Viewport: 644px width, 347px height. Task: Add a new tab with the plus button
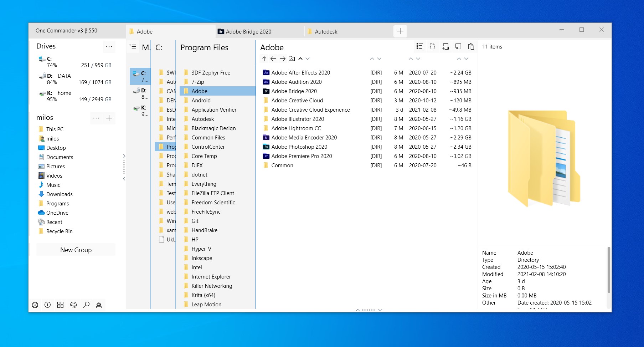coord(400,31)
